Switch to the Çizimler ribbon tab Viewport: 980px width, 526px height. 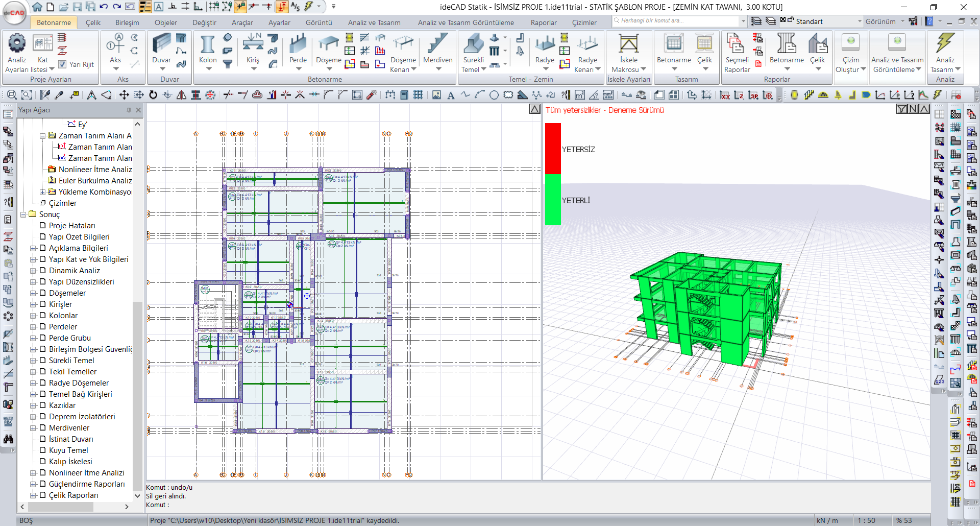tap(584, 22)
